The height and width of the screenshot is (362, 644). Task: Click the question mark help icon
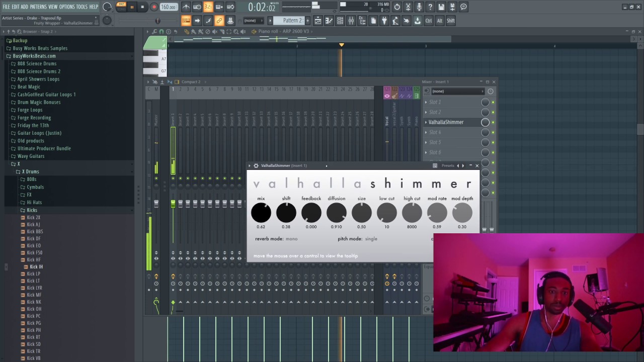pyautogui.click(x=430, y=7)
